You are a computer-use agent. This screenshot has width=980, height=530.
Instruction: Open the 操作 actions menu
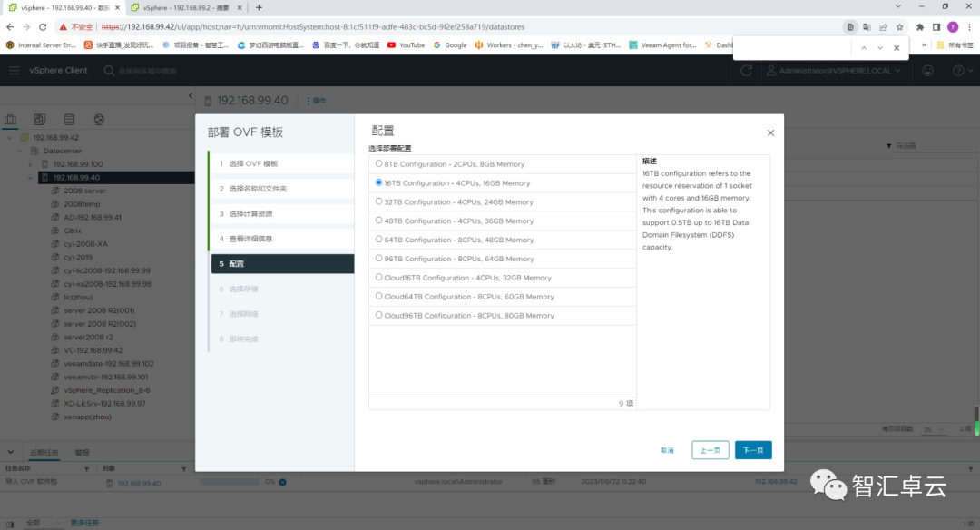pyautogui.click(x=317, y=101)
